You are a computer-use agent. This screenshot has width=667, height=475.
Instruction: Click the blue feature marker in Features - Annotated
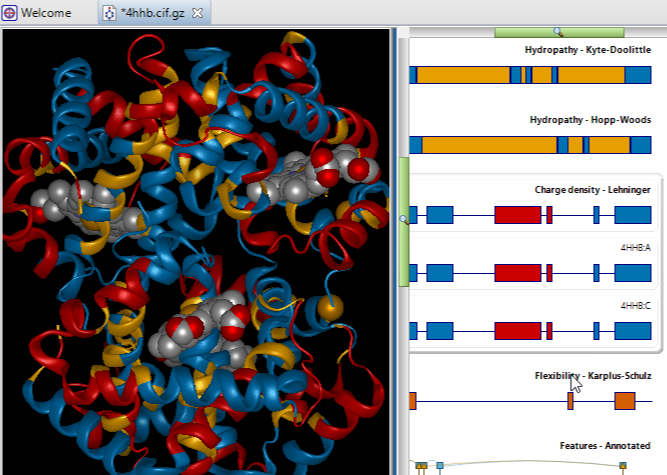point(440,466)
